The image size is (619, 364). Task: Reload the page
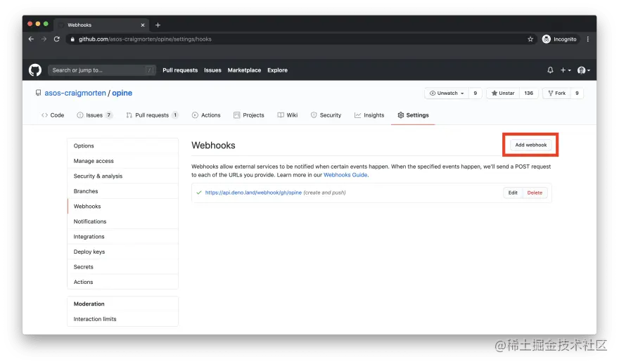coord(57,39)
